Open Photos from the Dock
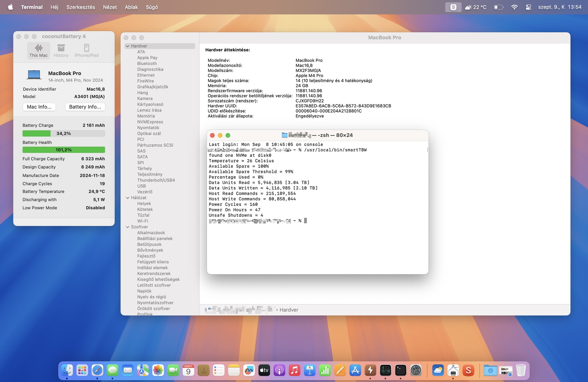The width and height of the screenshot is (588, 382). pos(158,370)
